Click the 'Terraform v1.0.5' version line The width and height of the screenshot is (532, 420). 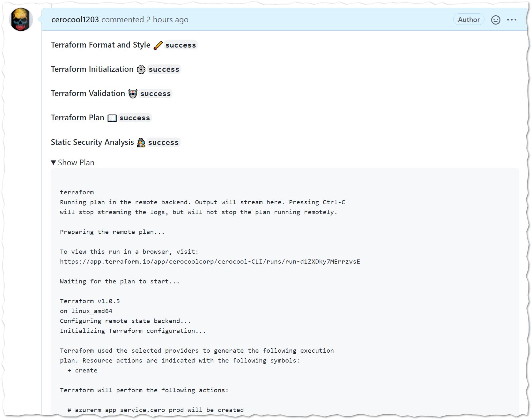(90, 301)
